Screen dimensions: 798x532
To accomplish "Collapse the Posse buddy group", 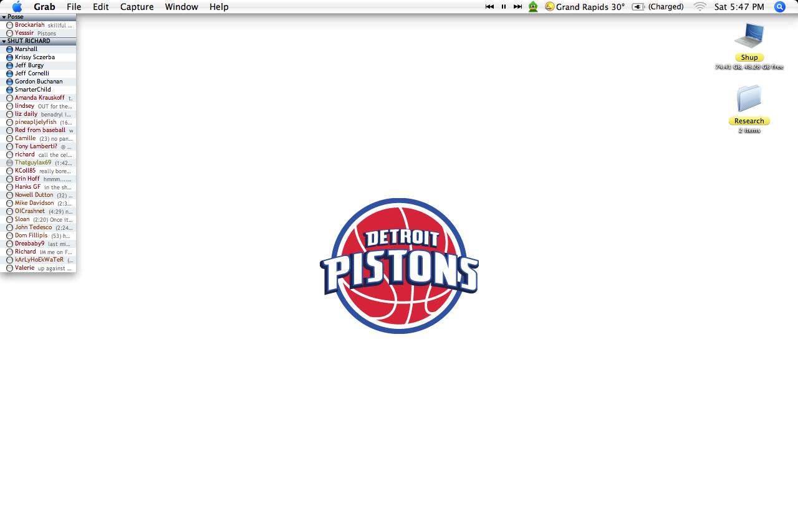I will point(4,17).
